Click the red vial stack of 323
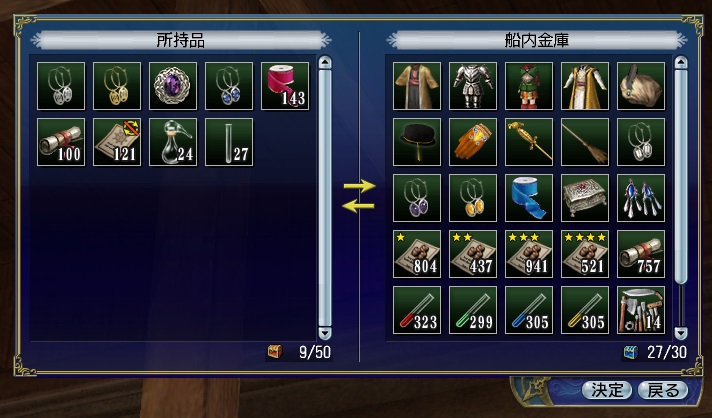The width and height of the screenshot is (712, 418). 417,310
